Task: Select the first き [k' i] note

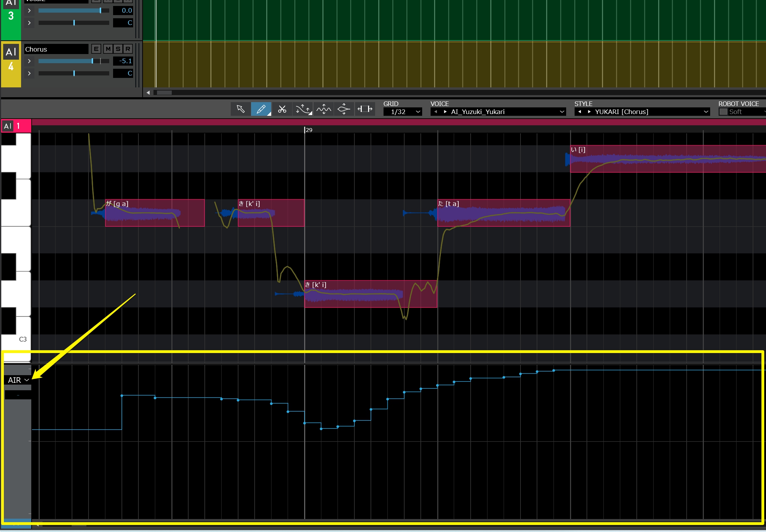Action: pos(271,213)
